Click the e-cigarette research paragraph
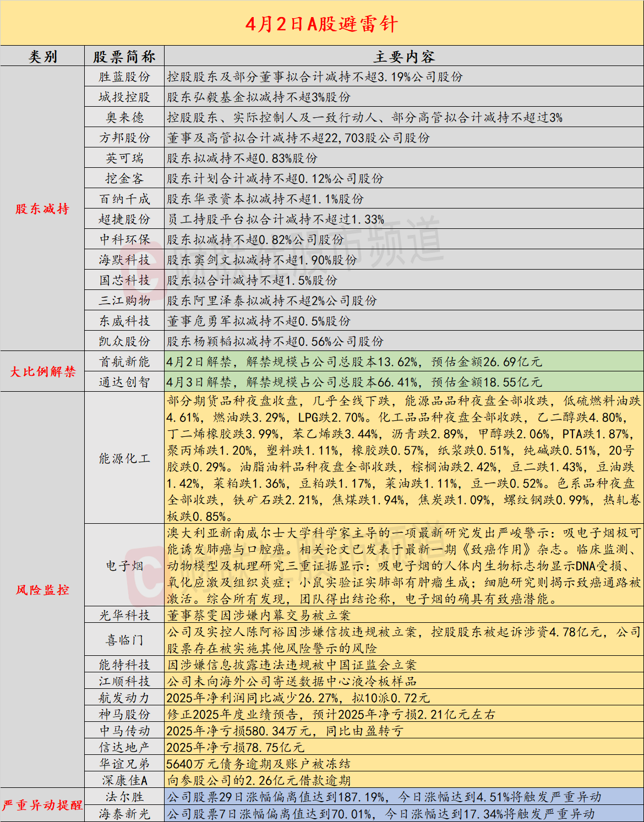Viewport: 644px width, 822px height. pos(404,566)
